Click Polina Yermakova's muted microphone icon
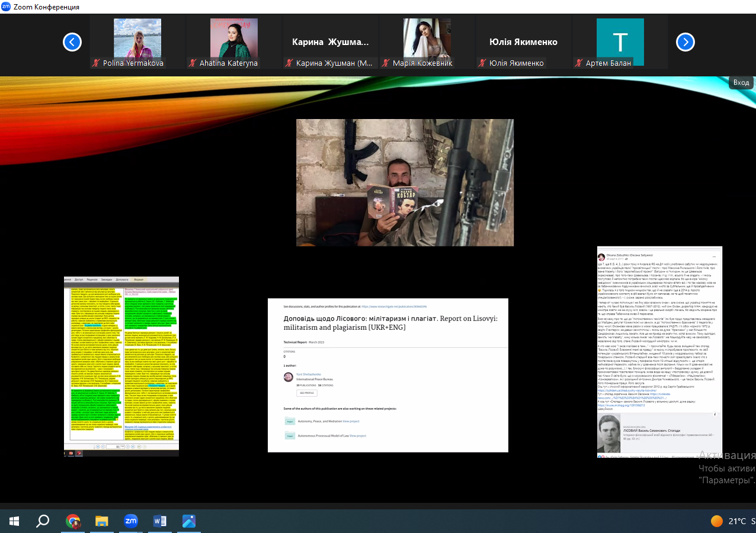Screen dimensions: 756x533 [x=96, y=63]
